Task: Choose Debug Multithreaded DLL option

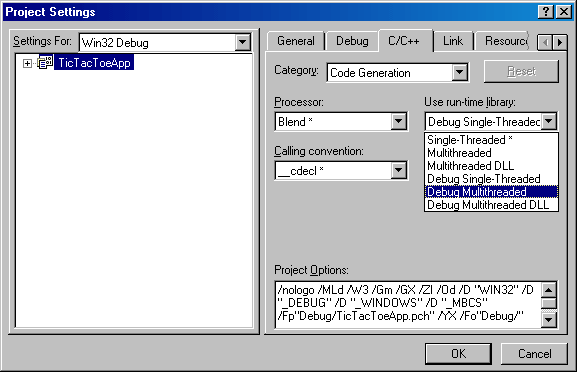Action: click(x=491, y=205)
